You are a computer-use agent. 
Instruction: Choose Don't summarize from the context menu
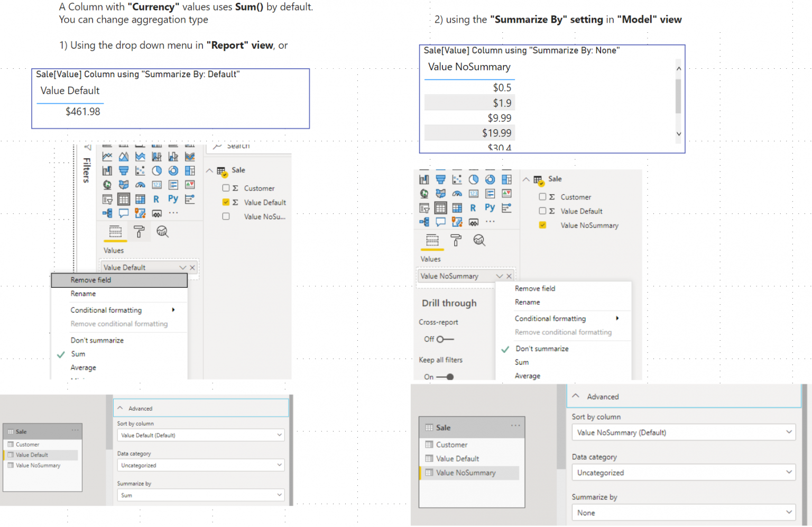point(97,340)
